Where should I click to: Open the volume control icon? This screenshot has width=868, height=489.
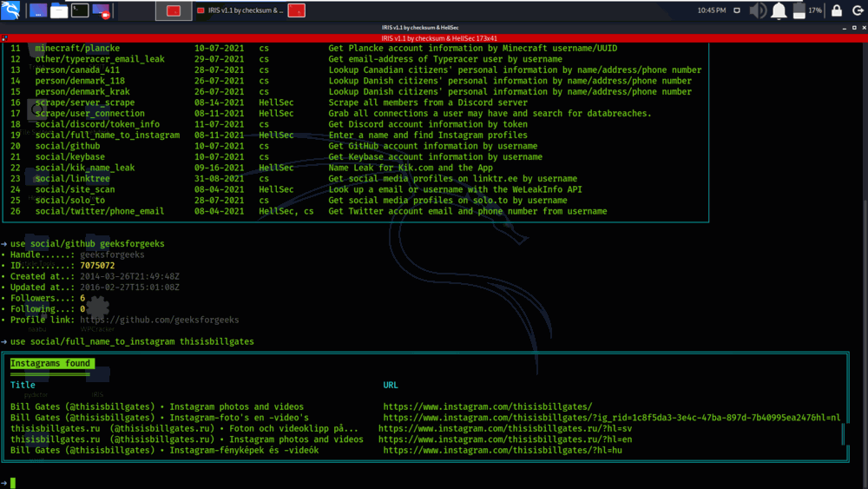[758, 10]
